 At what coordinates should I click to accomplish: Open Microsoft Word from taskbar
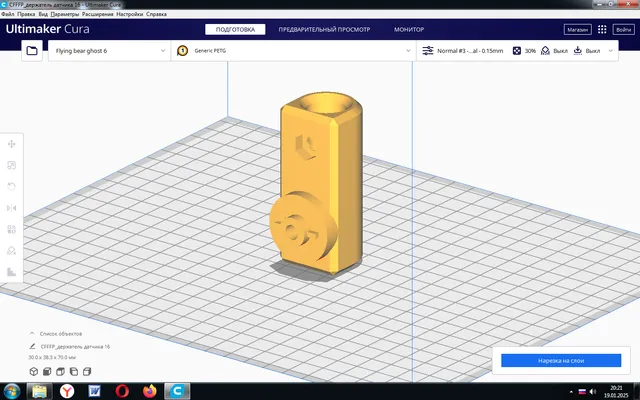(94, 391)
